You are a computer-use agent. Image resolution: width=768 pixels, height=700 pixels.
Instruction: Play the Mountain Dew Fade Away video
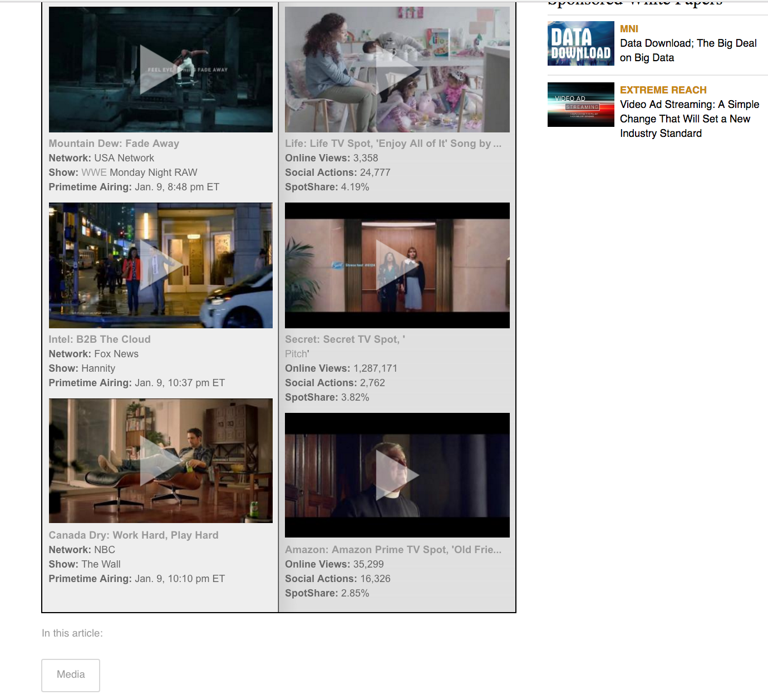161,70
